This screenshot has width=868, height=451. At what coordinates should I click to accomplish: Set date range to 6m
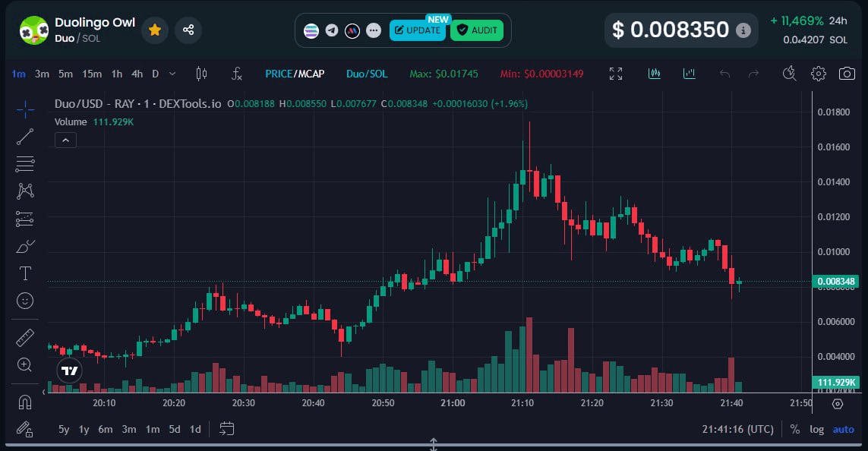[x=106, y=429]
